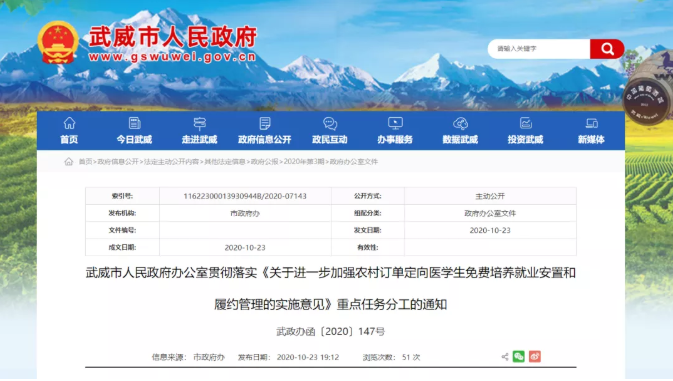The height and width of the screenshot is (381, 673).
Task: Open the 新媒体 menu label
Action: click(x=591, y=139)
